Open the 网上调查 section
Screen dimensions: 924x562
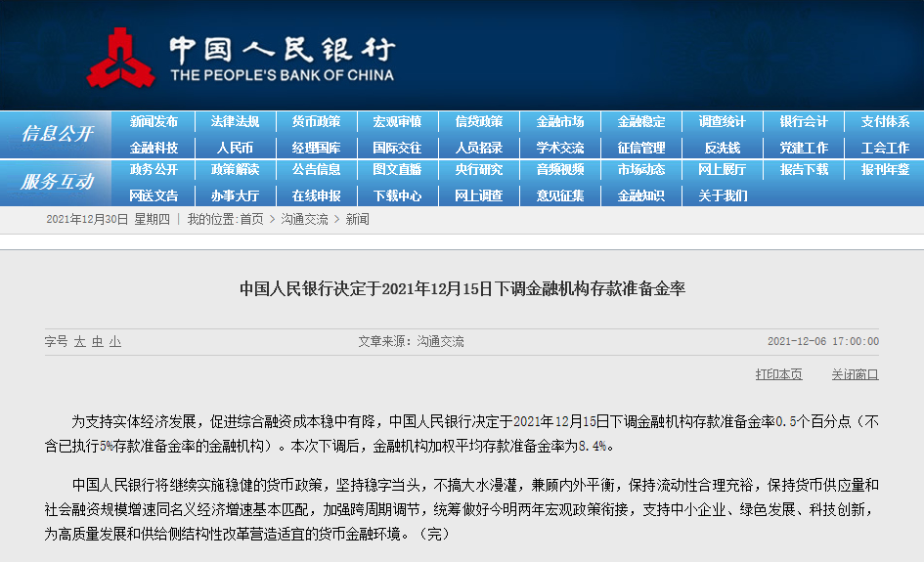point(478,195)
